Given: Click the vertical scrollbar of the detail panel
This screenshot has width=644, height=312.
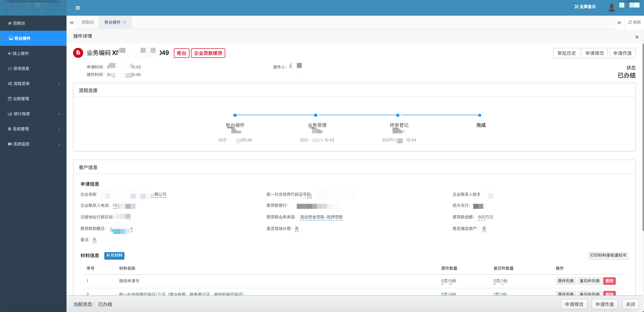Looking at the screenshot, I should (x=643, y=137).
